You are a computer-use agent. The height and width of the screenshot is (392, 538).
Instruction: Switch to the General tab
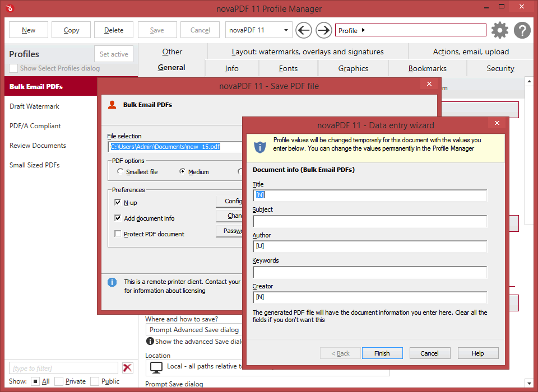click(x=171, y=68)
